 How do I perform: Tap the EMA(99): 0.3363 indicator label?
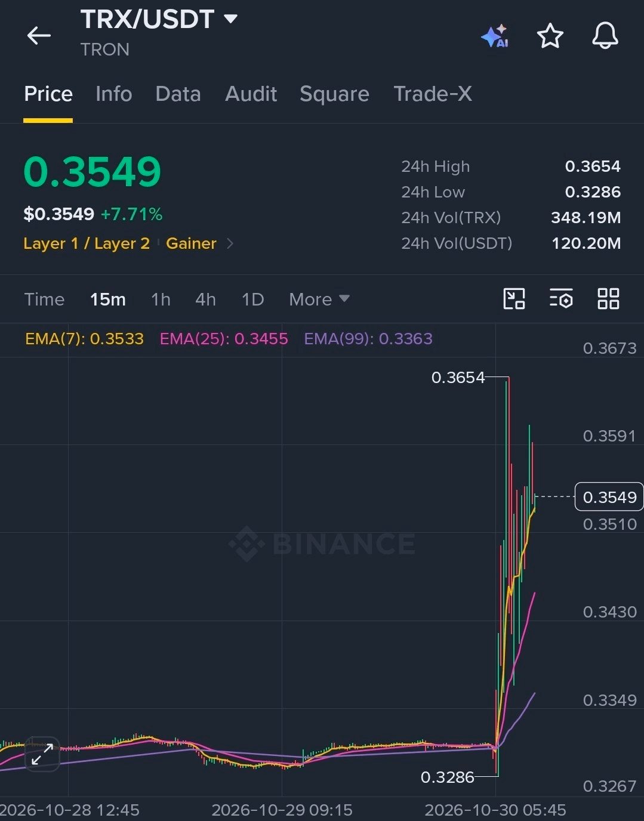(368, 339)
